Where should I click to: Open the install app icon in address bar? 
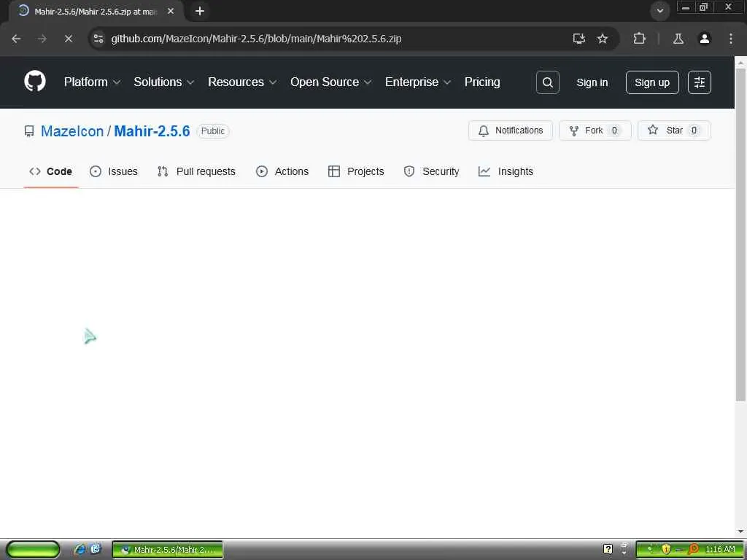click(x=578, y=39)
